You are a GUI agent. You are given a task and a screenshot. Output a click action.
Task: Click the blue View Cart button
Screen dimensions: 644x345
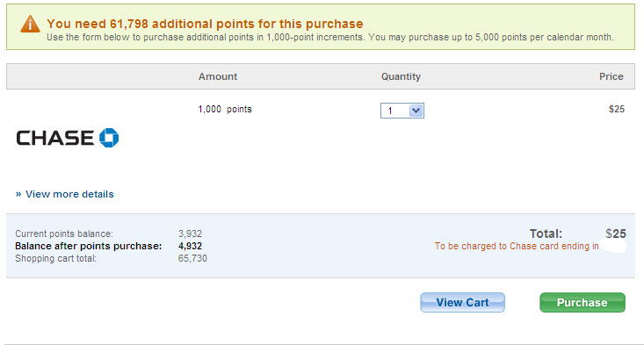click(462, 302)
